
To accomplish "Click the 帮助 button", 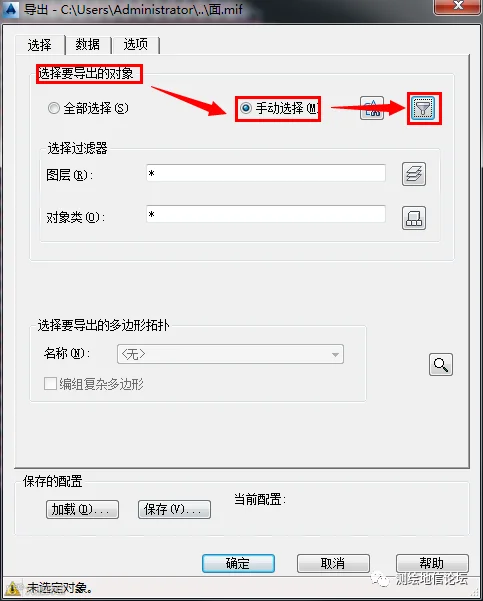I will coord(432,563).
